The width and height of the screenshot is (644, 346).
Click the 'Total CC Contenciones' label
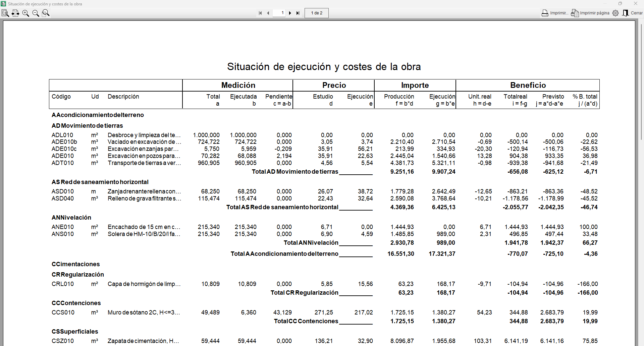pos(306,321)
